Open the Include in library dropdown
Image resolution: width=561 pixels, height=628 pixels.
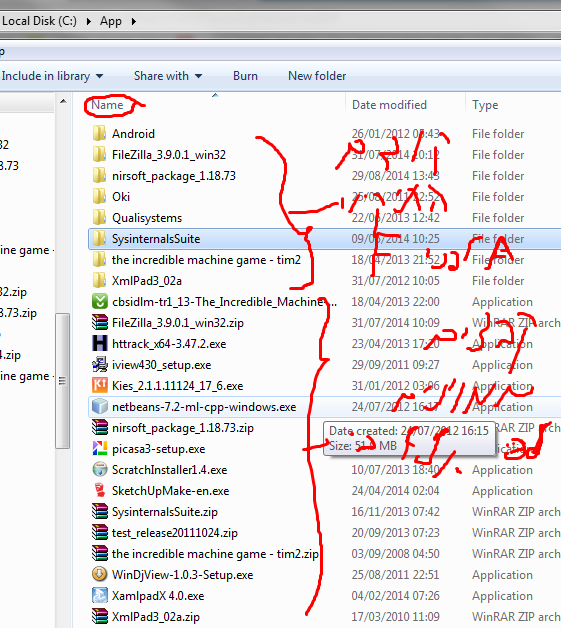[52, 76]
